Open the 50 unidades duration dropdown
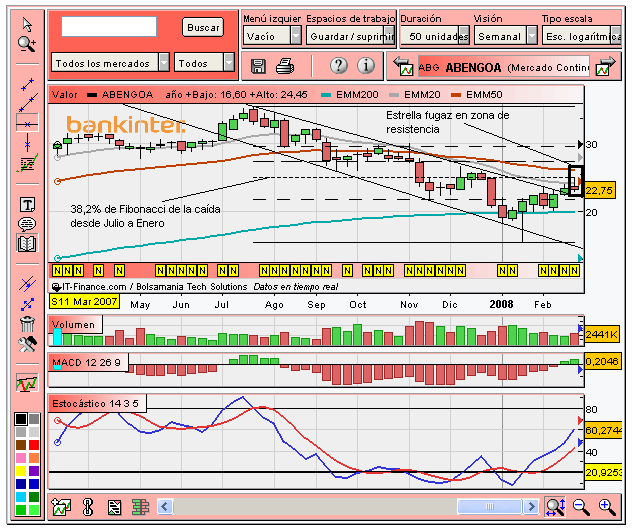 click(435, 36)
